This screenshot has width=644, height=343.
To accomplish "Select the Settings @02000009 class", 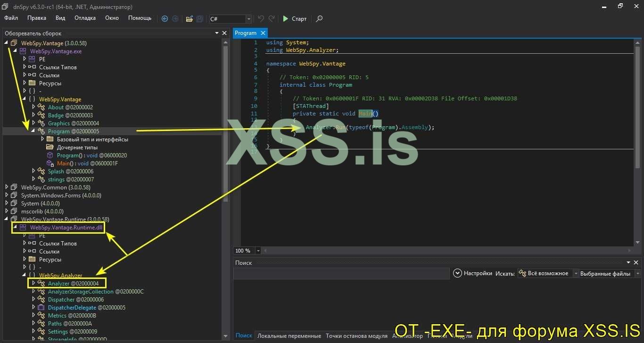I will tap(73, 332).
